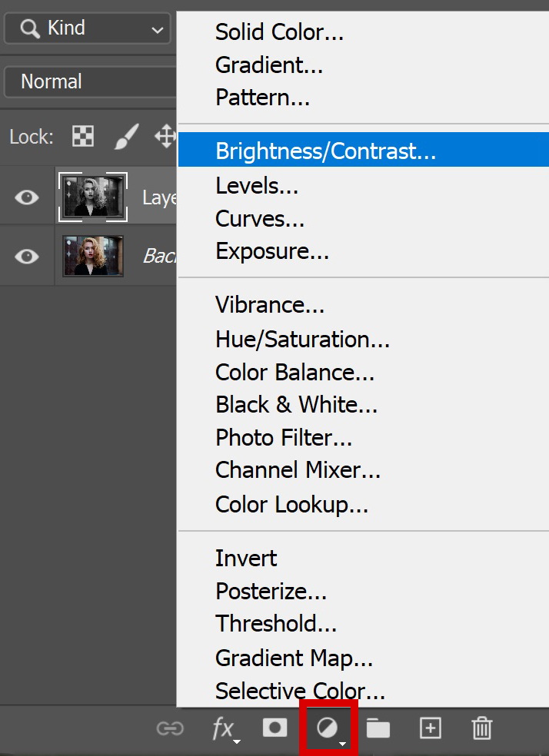Toggle lock transparent pixels checkerboard icon
Viewport: 549px width, 756px height.
(x=83, y=137)
